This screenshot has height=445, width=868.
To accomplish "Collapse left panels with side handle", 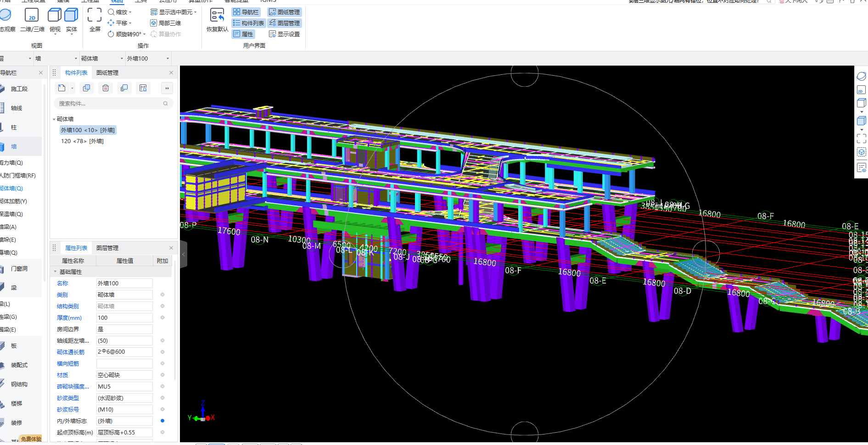I will [184, 254].
